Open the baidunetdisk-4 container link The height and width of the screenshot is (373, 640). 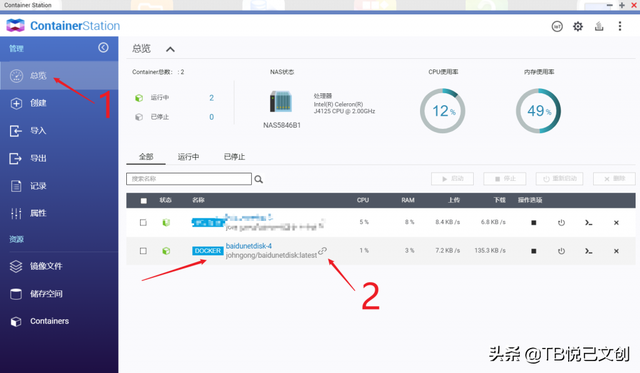tap(249, 246)
